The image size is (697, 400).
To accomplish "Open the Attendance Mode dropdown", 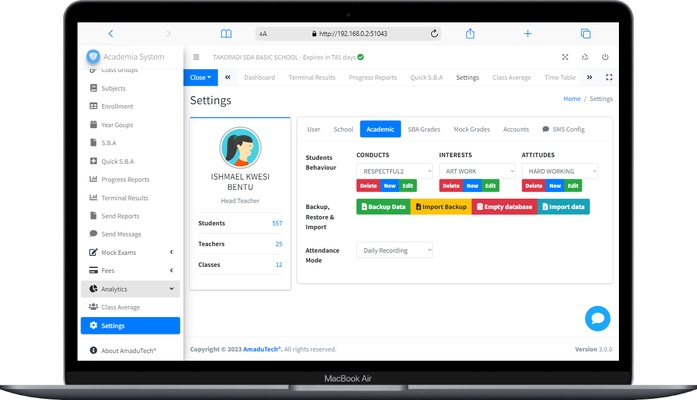I will click(x=394, y=250).
